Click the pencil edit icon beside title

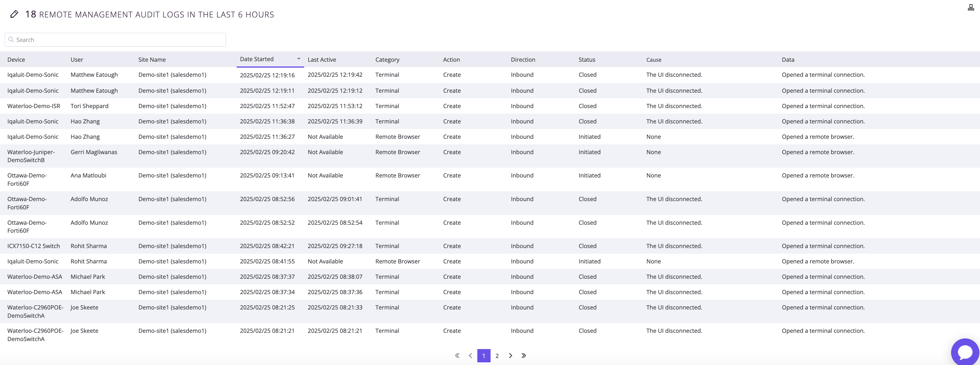[14, 14]
